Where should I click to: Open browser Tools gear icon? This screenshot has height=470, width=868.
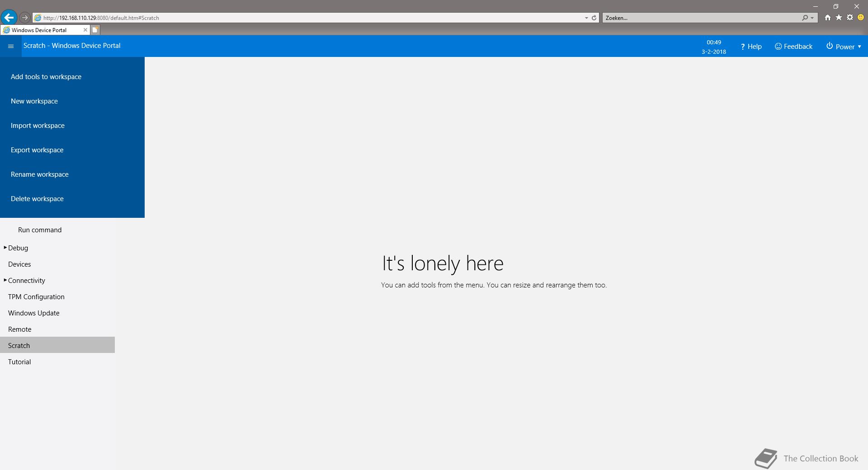[x=850, y=18]
